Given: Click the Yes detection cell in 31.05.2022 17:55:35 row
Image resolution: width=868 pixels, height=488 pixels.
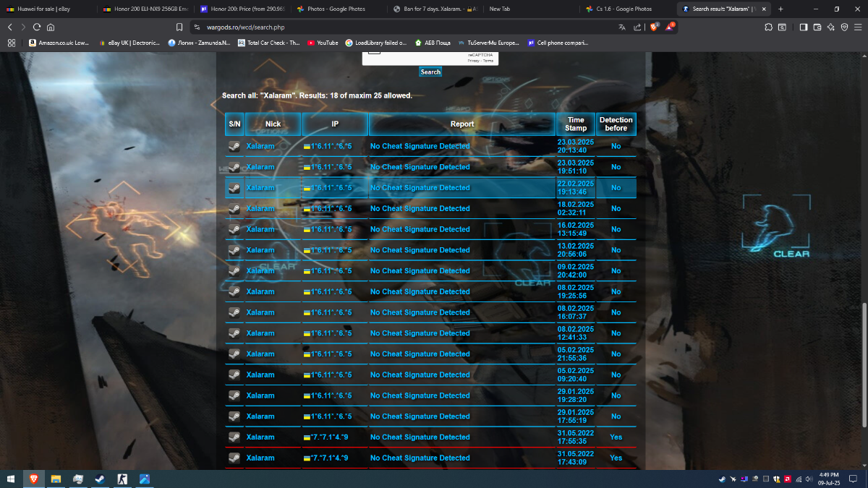Looking at the screenshot, I should [616, 437].
